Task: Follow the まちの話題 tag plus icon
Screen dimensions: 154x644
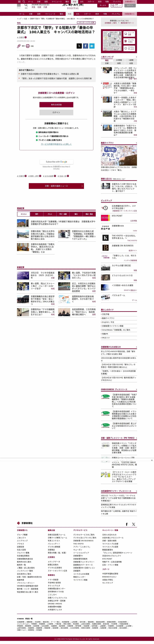Action: 55,176
